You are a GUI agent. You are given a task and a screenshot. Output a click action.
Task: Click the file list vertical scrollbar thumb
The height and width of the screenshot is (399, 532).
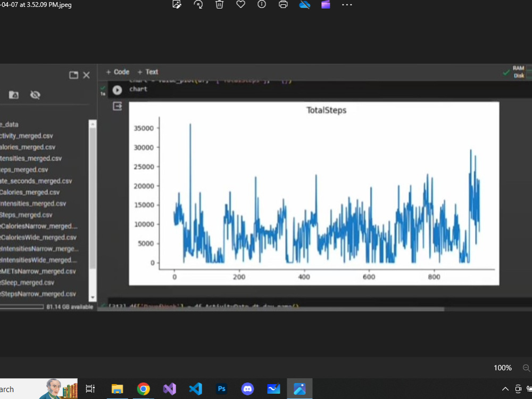pyautogui.click(x=93, y=198)
